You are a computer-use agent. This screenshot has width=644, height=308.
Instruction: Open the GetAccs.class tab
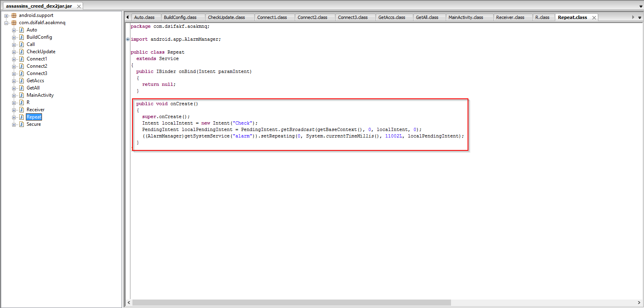(x=391, y=17)
